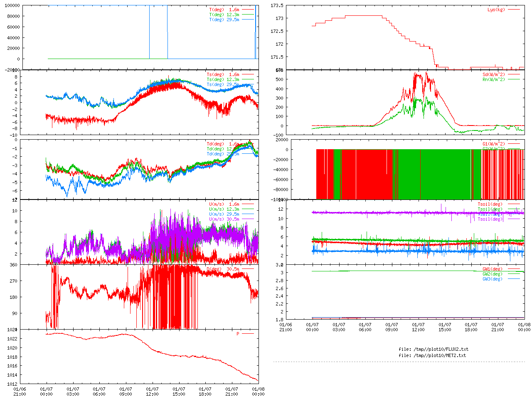Click the red Ts(deg) 1.6m legend line
Image resolution: width=532 pixels, height=399 pixels.
click(x=248, y=75)
